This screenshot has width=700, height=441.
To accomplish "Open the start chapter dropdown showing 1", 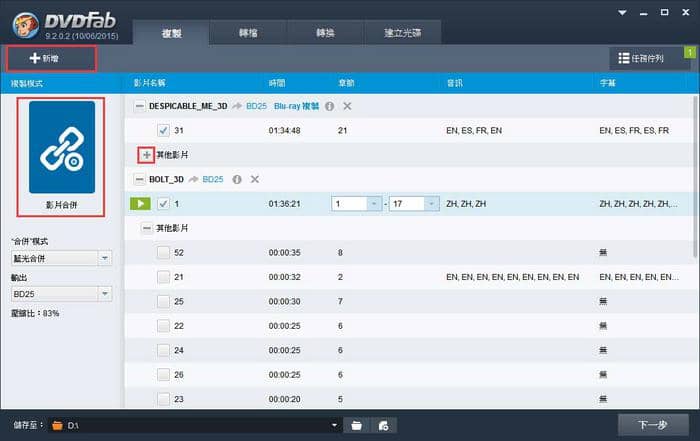I will 374,204.
